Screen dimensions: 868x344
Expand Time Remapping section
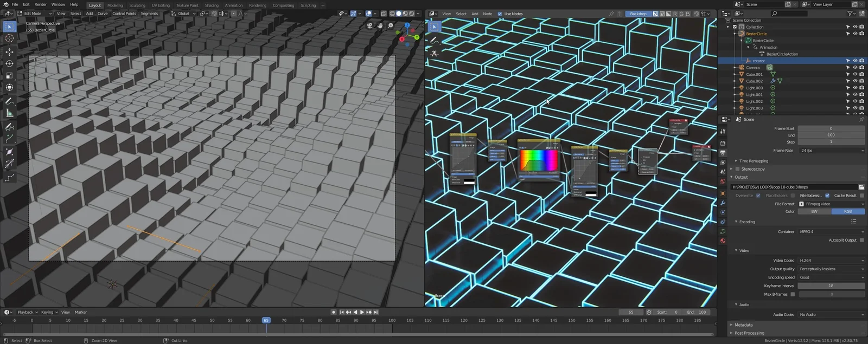pyautogui.click(x=754, y=161)
